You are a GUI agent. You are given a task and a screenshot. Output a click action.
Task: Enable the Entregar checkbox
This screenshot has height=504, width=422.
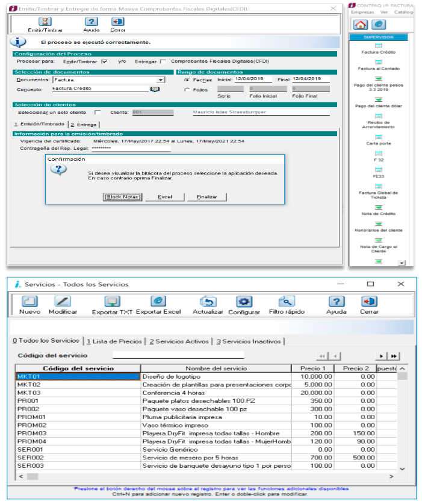click(163, 61)
